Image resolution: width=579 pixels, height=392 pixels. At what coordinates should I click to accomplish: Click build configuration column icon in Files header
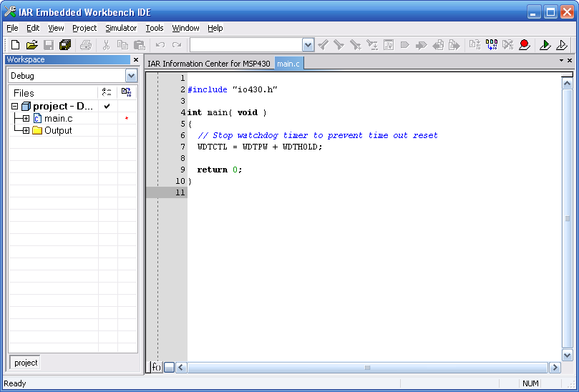pyautogui.click(x=107, y=92)
